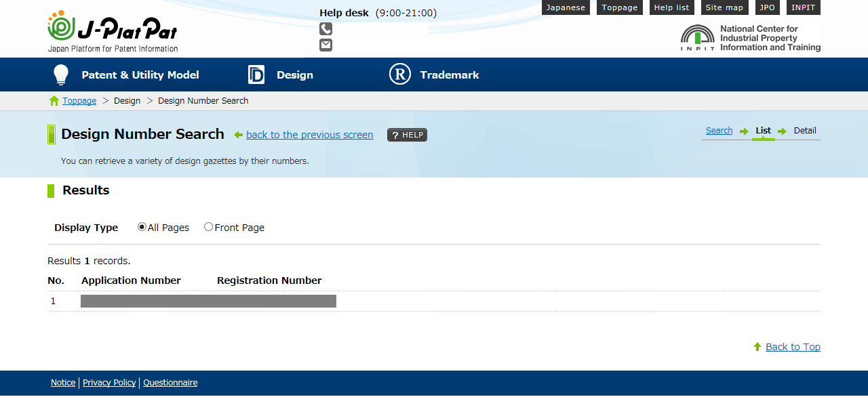
Task: Click the J-PlatPat logo
Action: [x=113, y=31]
